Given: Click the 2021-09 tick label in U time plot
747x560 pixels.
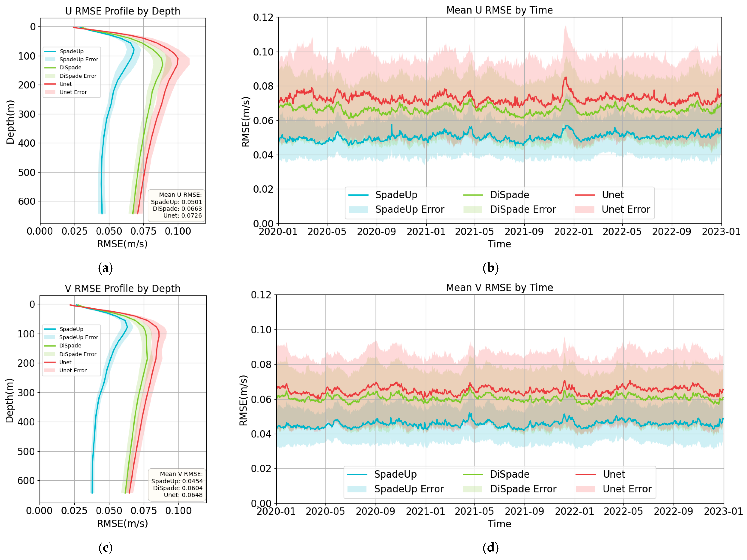Looking at the screenshot, I should (524, 232).
